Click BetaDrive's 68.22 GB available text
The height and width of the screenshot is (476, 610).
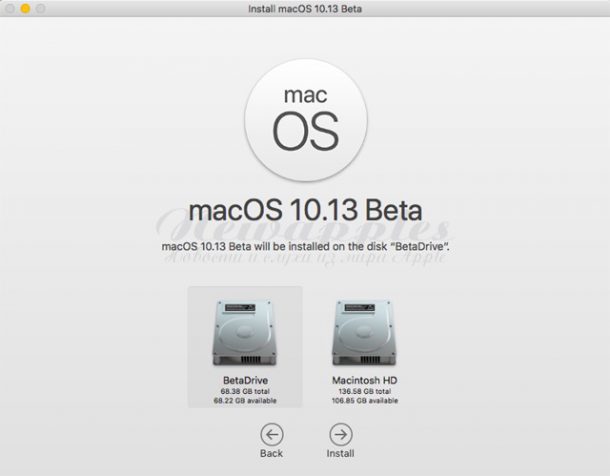pyautogui.click(x=245, y=400)
